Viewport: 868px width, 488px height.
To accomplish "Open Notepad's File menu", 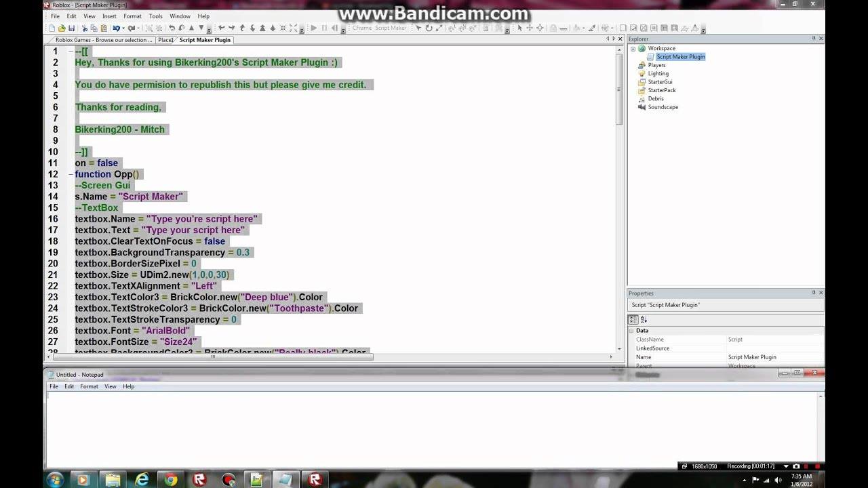I will click(x=54, y=386).
